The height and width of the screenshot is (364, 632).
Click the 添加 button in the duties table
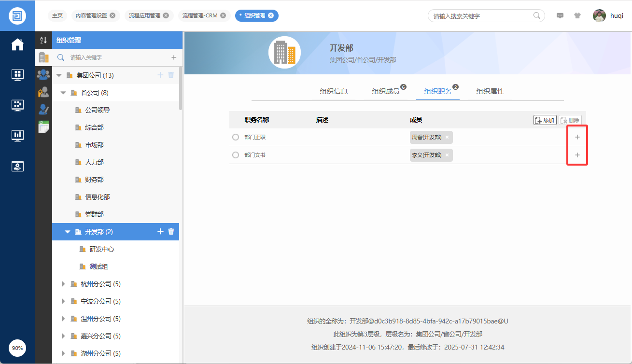click(545, 120)
